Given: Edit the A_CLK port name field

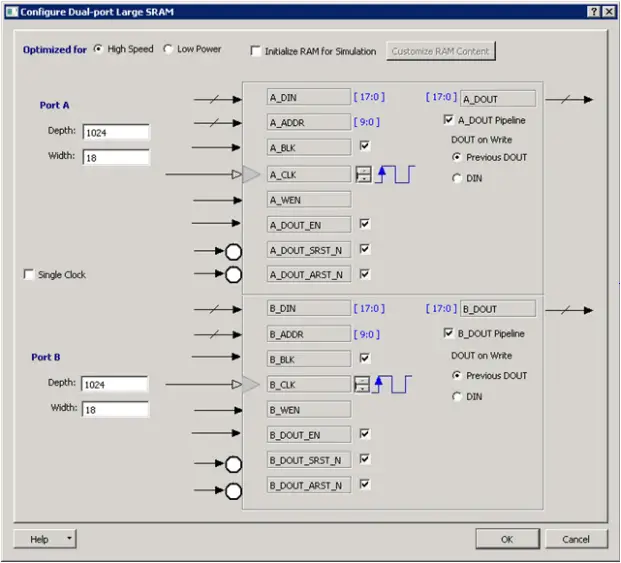Looking at the screenshot, I should point(309,174).
